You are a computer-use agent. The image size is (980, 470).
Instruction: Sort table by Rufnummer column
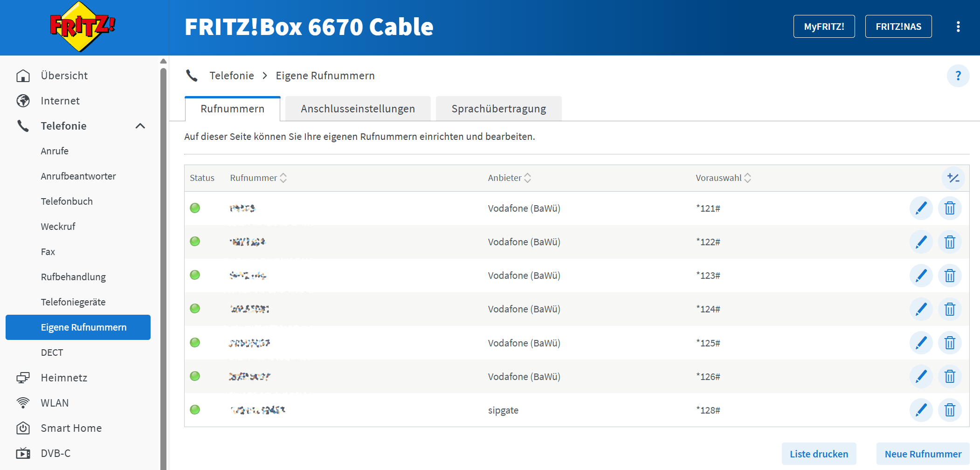click(283, 178)
